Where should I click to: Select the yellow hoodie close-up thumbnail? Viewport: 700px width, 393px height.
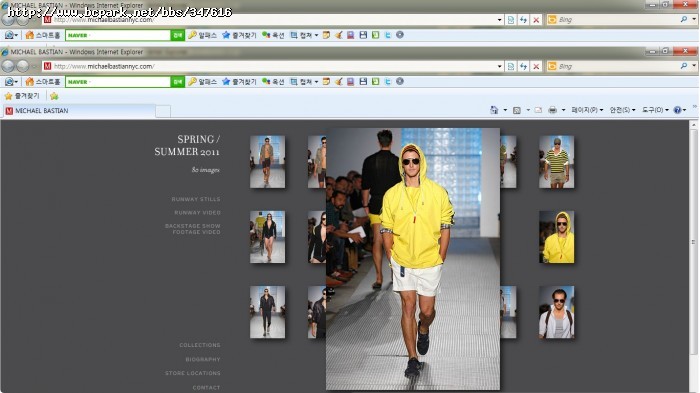click(x=556, y=237)
